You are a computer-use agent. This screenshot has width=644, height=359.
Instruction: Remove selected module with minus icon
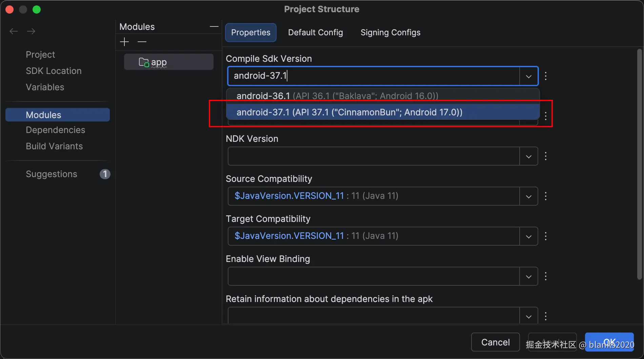pyautogui.click(x=142, y=42)
